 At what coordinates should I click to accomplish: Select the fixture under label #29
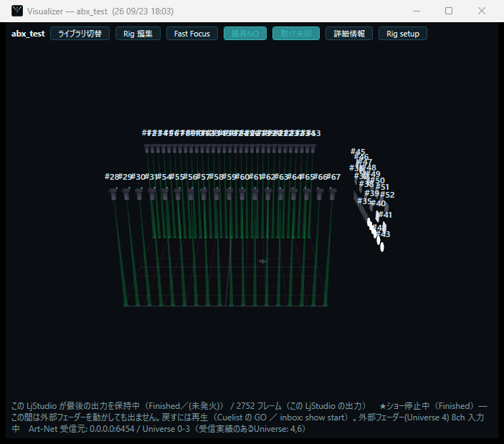(x=126, y=194)
